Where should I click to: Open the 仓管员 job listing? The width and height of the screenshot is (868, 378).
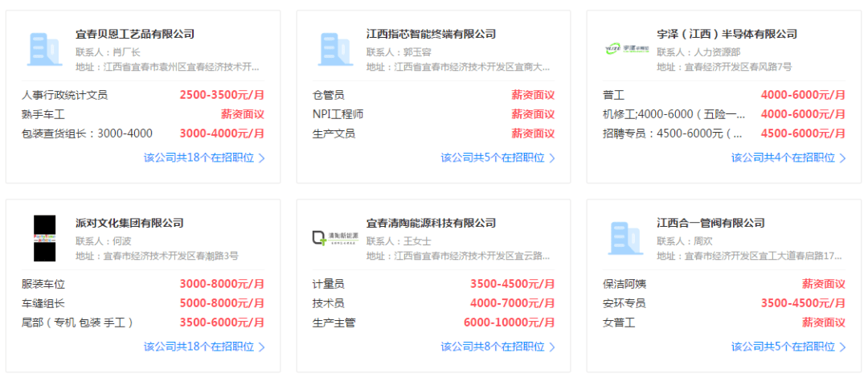point(328,96)
